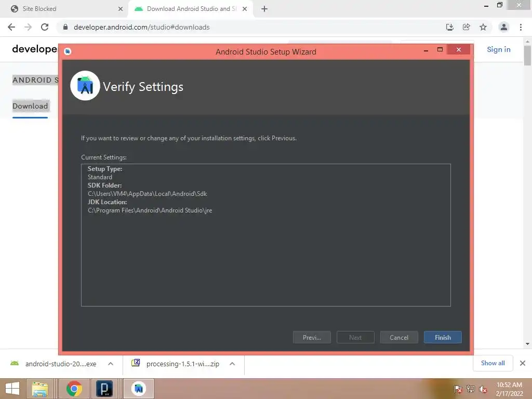The width and height of the screenshot is (532, 399).
Task: Click the Android Studio logo beside Verify Settings
Action: coord(85,86)
